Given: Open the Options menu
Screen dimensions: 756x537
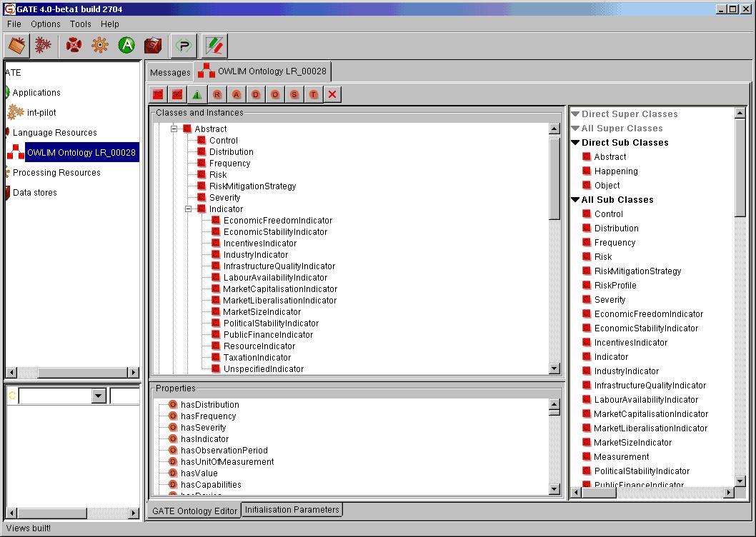Looking at the screenshot, I should click(x=46, y=24).
